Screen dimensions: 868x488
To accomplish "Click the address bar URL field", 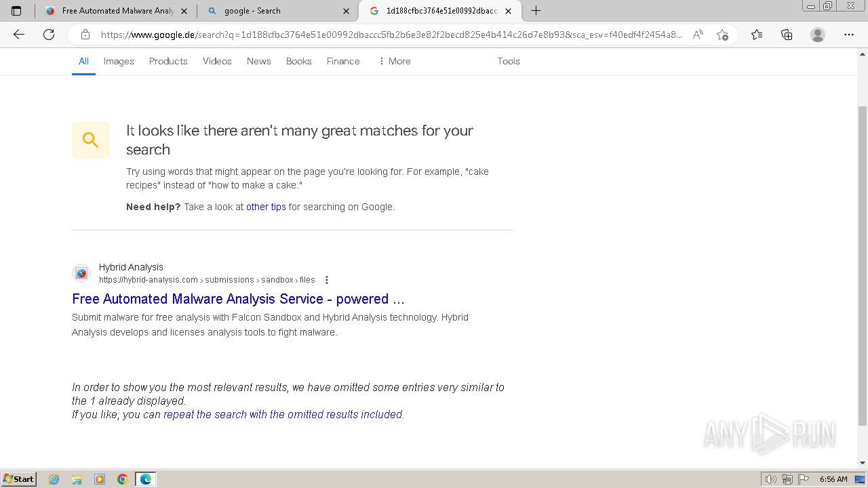I will pyautogui.click(x=391, y=35).
